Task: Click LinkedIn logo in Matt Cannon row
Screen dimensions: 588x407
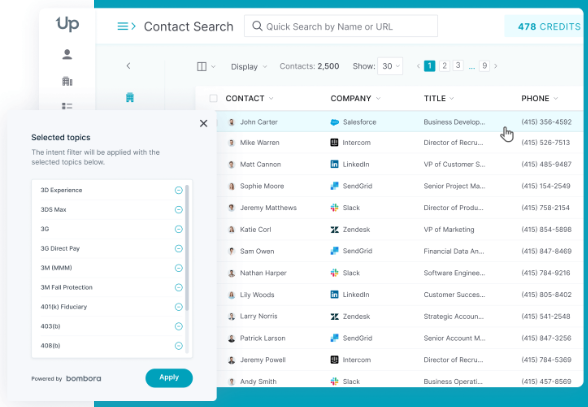Action: (x=334, y=164)
